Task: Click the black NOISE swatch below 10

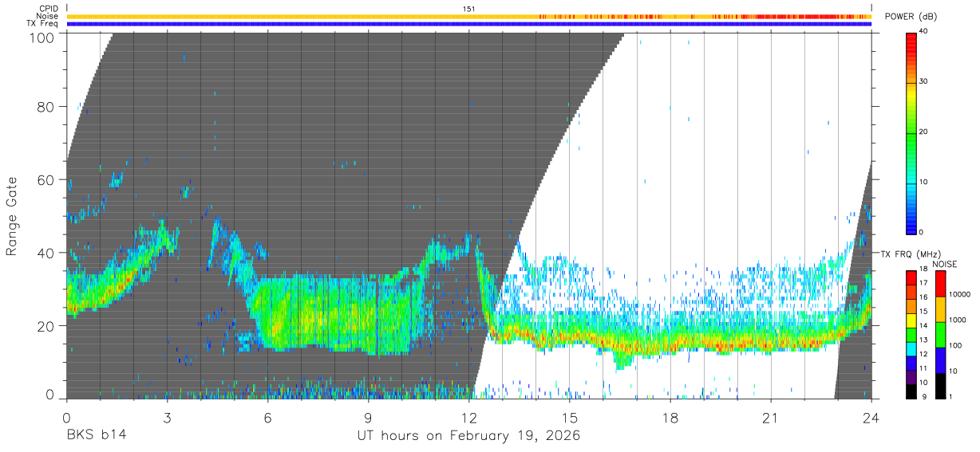Action: 939,386
